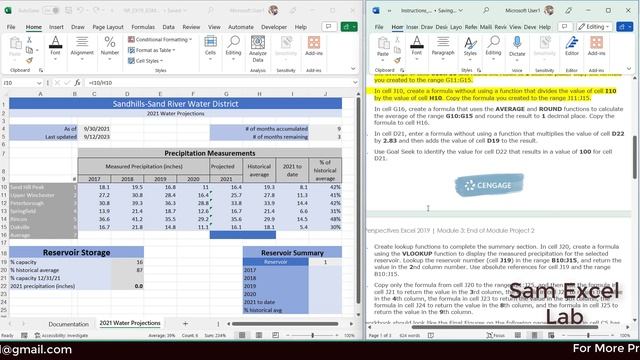Click the Excel horizontal scrollbar

(285, 324)
